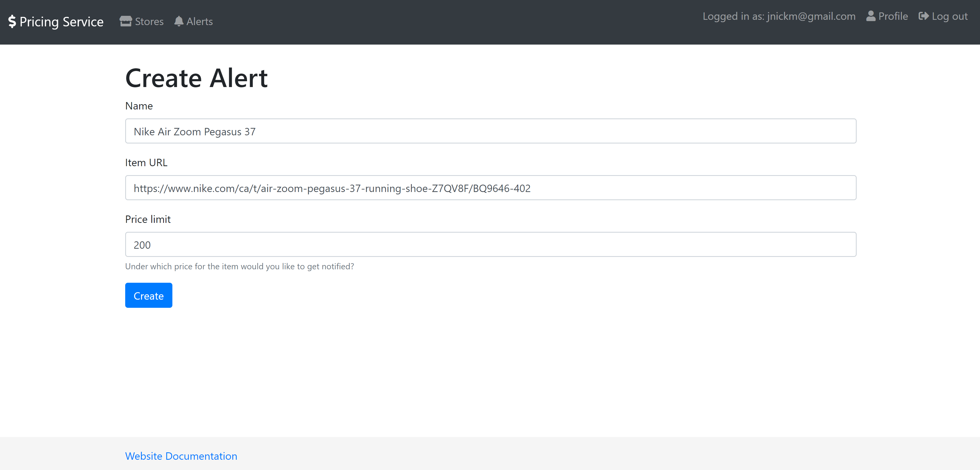980x470 pixels.
Task: Go to the Alerts page
Action: click(194, 21)
